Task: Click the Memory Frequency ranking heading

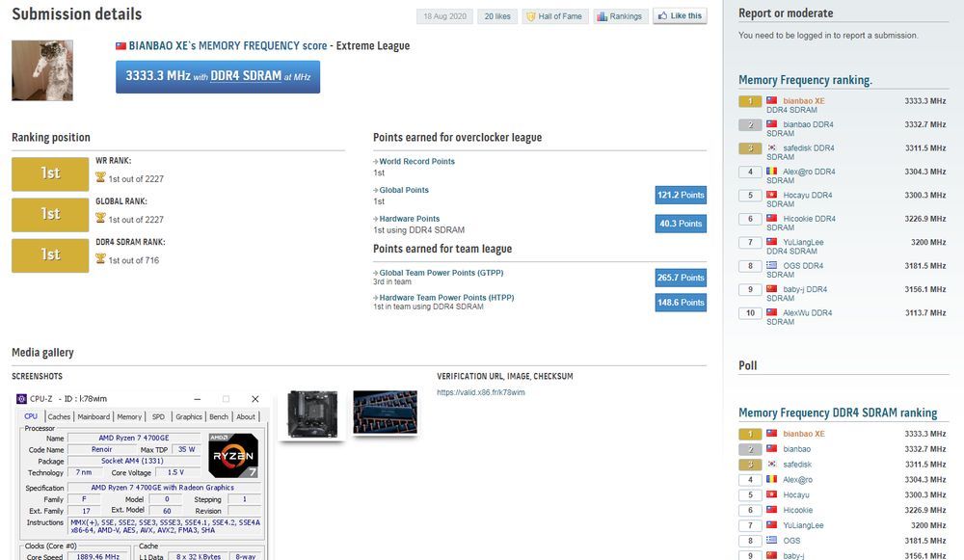Action: point(805,80)
